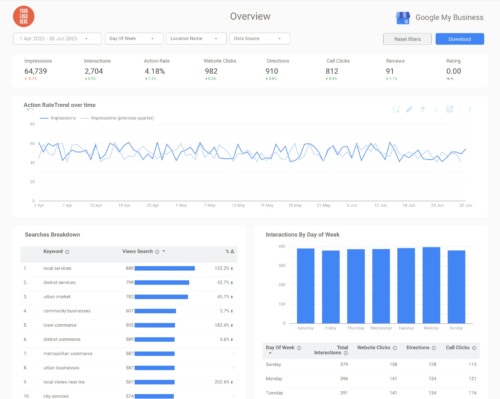Click the undo arrow under Action Rate title
Screen dimensions: 500x399
30,110
